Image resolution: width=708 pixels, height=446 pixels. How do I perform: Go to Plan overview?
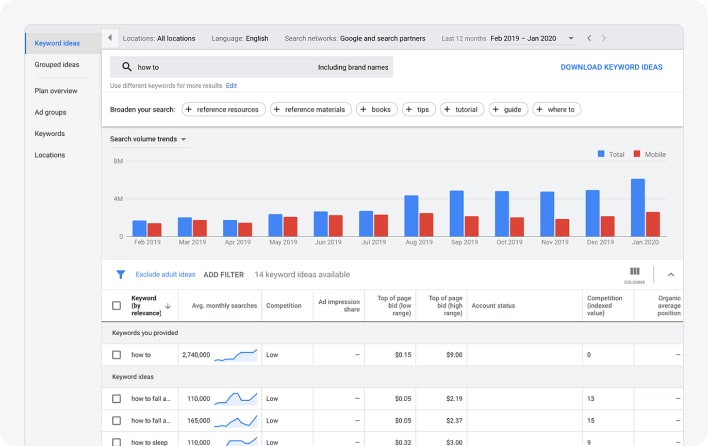(56, 91)
